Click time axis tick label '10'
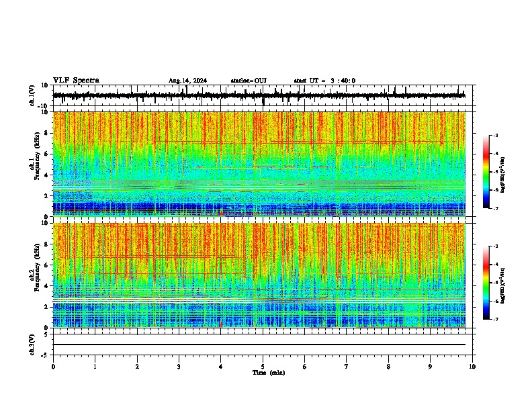The width and height of the screenshot is (532, 411). click(472, 367)
